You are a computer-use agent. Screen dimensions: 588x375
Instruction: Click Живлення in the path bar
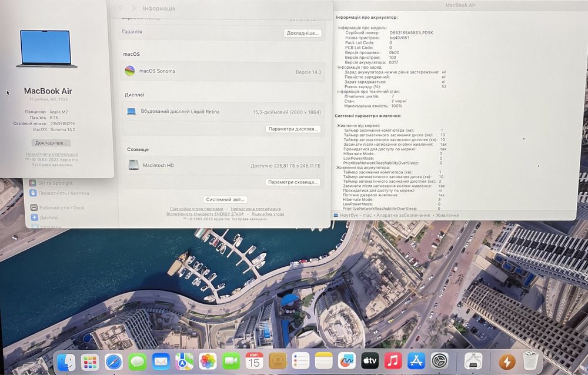pos(447,215)
